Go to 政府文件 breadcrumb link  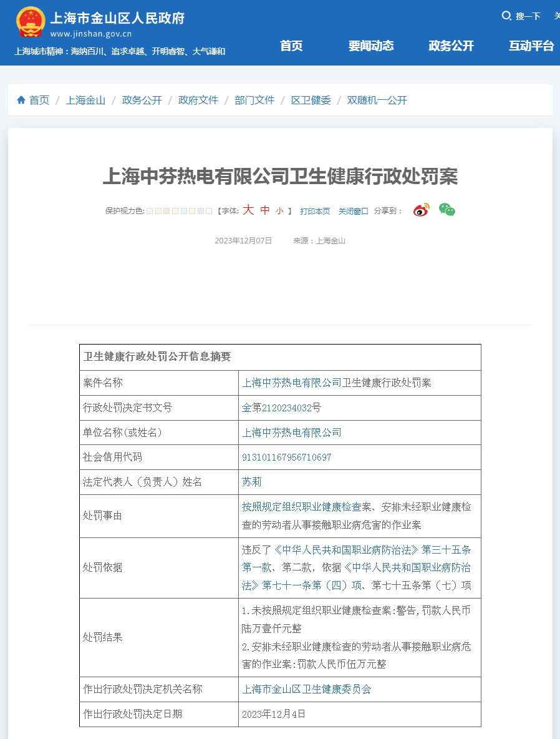coord(198,100)
